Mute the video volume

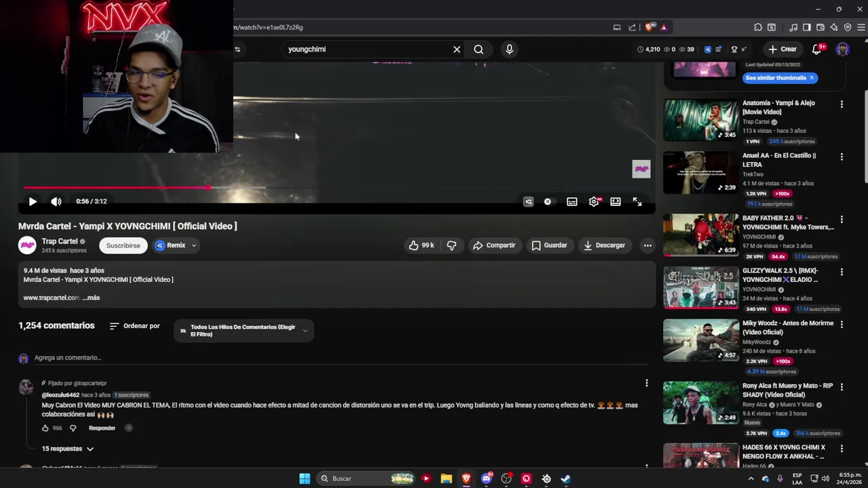pyautogui.click(x=56, y=201)
